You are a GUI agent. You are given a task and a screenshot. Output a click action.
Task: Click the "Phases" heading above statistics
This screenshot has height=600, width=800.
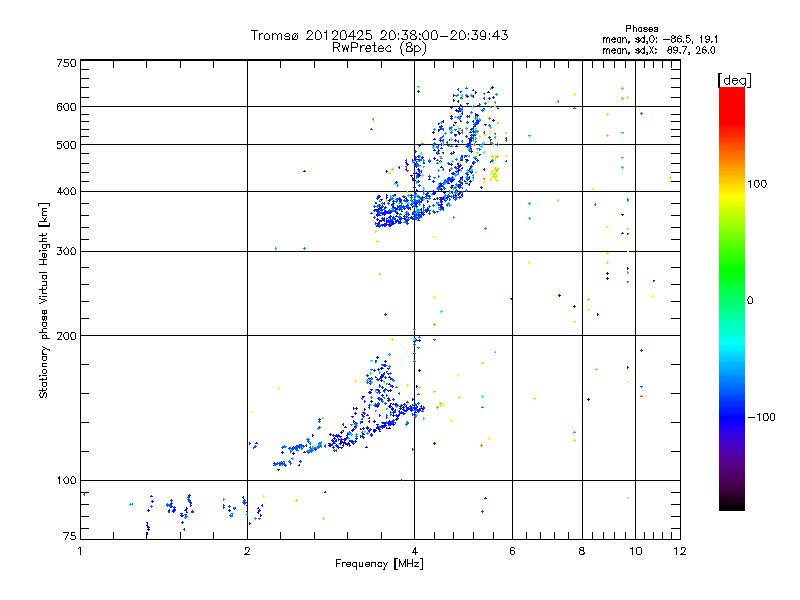coord(642,29)
